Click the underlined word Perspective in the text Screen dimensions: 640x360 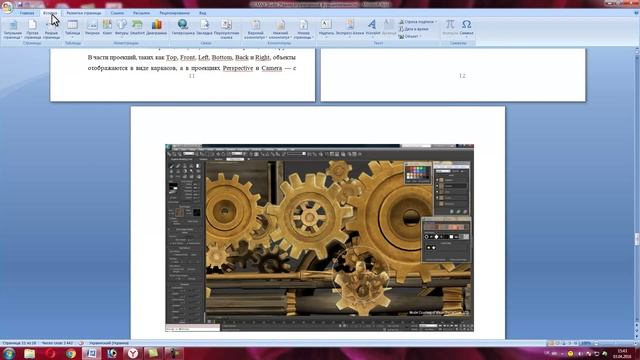pos(238,68)
